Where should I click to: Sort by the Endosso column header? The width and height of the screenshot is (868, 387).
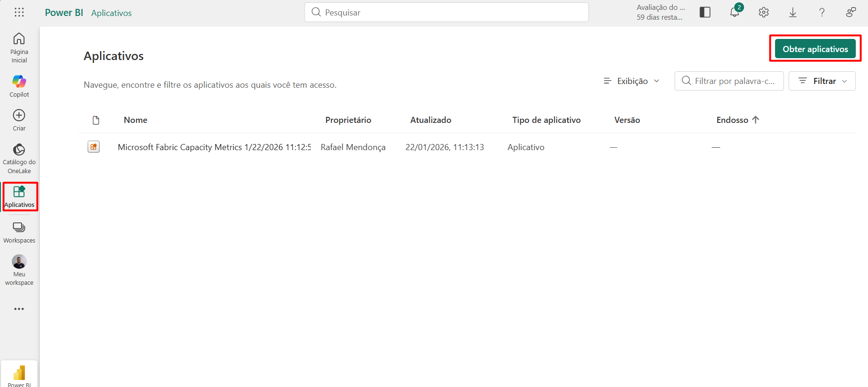click(737, 120)
